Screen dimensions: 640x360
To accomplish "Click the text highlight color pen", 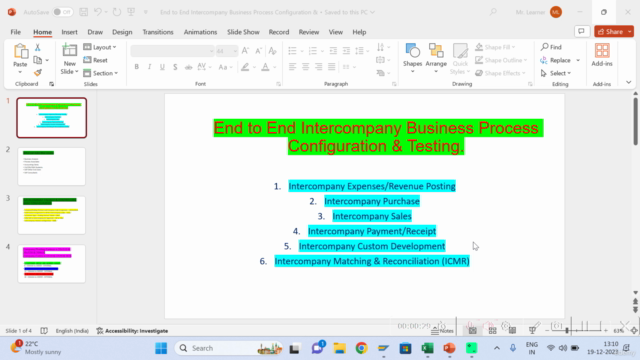I will (245, 67).
